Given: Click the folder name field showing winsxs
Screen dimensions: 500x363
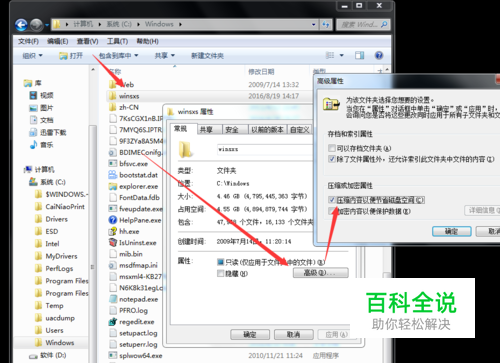Looking at the screenshot, I should [265, 149].
